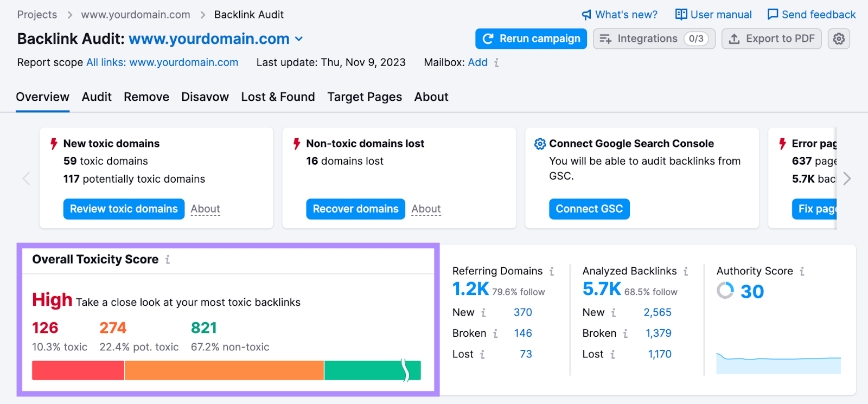868x404 pixels.
Task: Open the Lost & Found tab
Action: pos(278,97)
